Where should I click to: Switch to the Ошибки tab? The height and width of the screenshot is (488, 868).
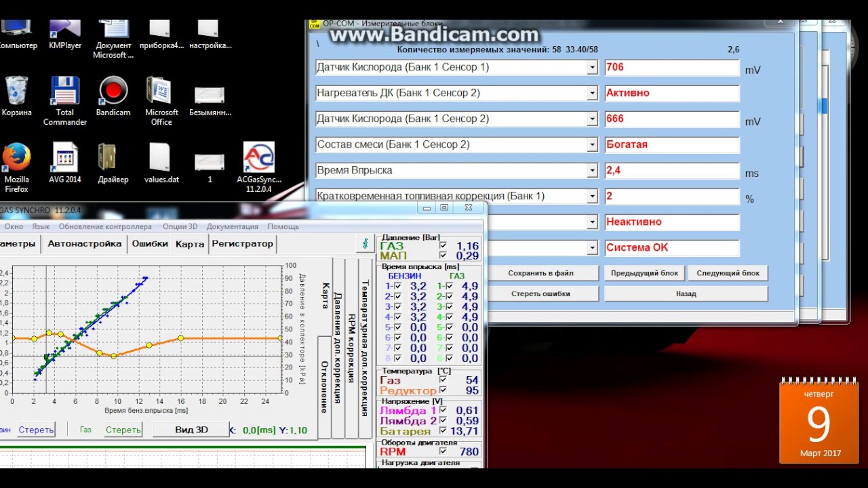point(150,244)
